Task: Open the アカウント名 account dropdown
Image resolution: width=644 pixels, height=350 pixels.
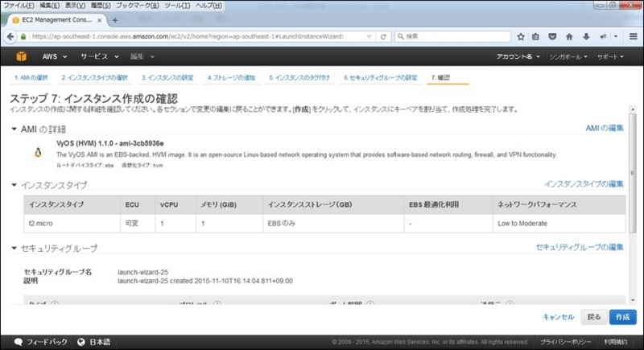Action: pyautogui.click(x=518, y=56)
